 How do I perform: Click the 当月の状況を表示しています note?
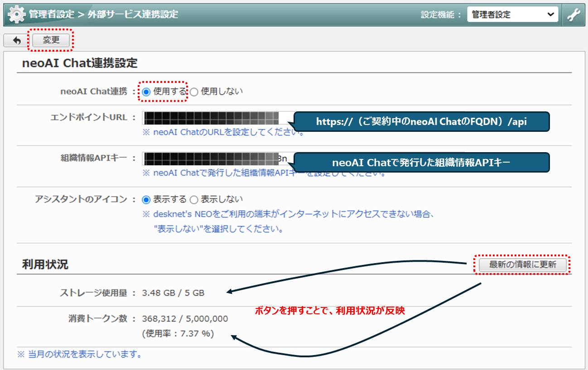[x=80, y=354]
